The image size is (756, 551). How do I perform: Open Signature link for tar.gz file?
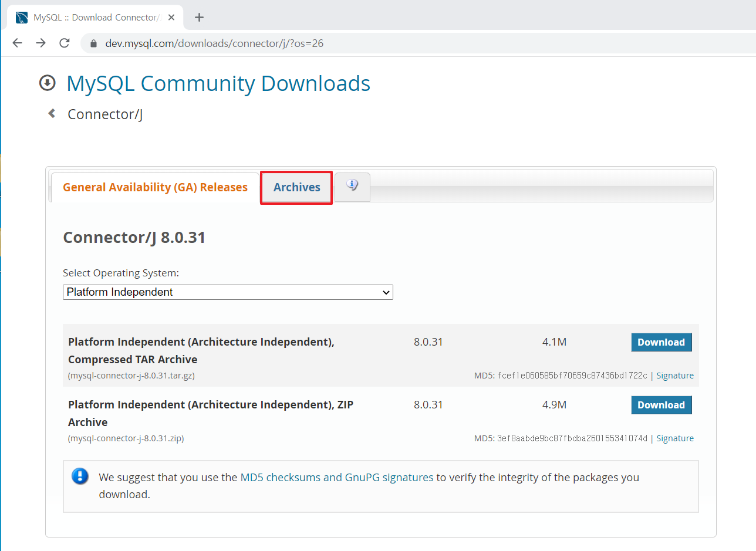pos(675,376)
